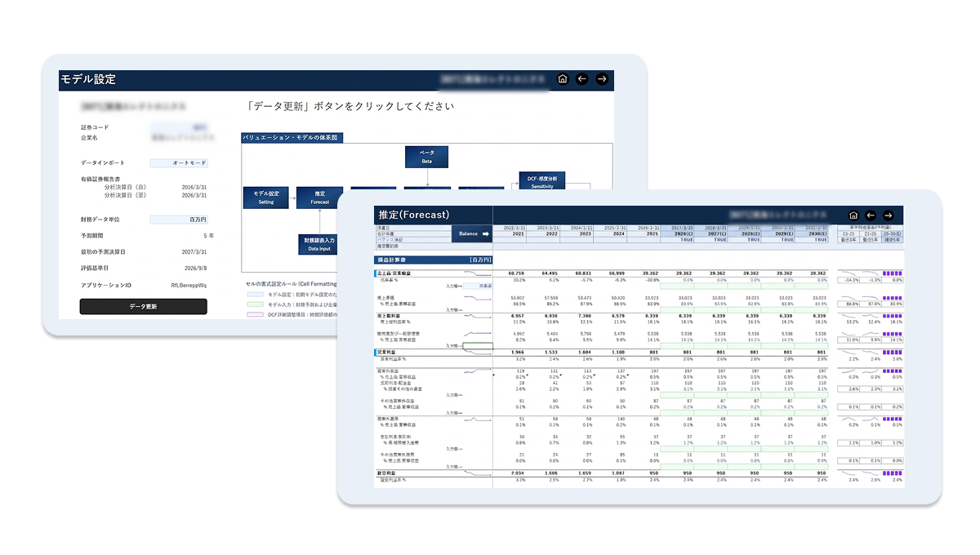Open the 推定 Forecast diagram box

pos(320,198)
